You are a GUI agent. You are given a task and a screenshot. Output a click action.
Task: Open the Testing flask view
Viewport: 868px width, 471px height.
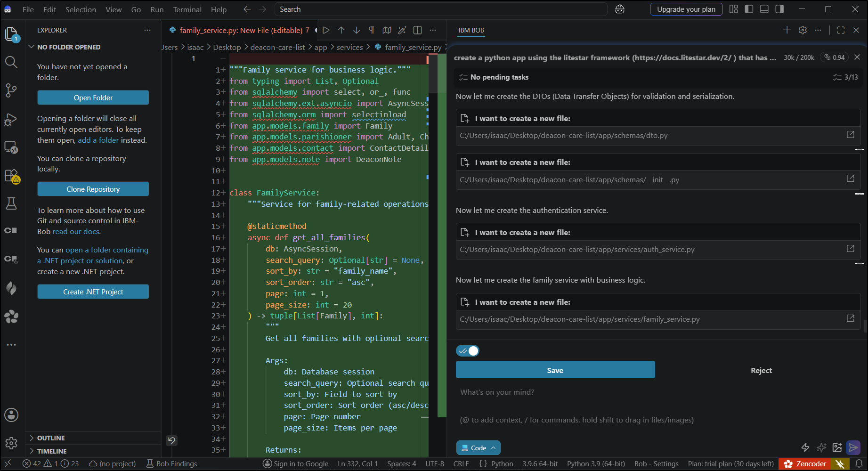pyautogui.click(x=11, y=203)
